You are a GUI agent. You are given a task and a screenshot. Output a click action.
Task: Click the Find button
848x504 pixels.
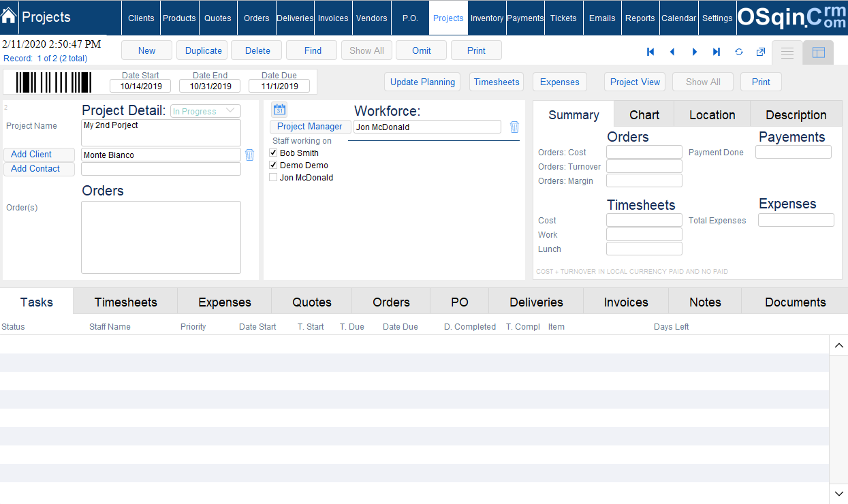313,50
